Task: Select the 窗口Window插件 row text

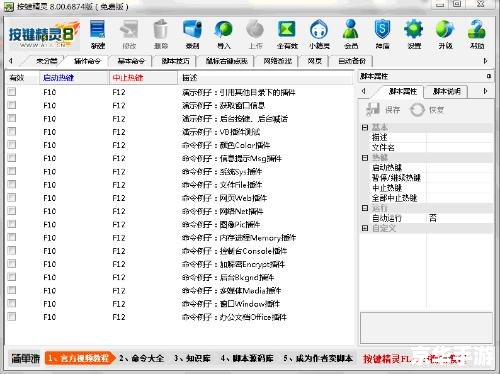Action: [x=231, y=304]
